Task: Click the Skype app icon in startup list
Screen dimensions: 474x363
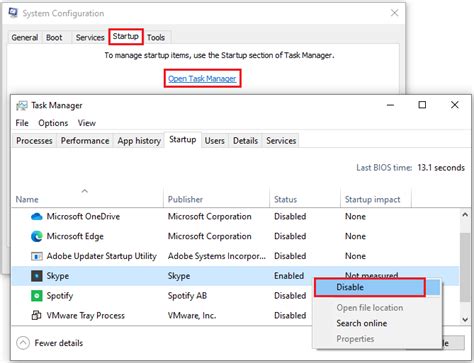Action: click(x=36, y=276)
